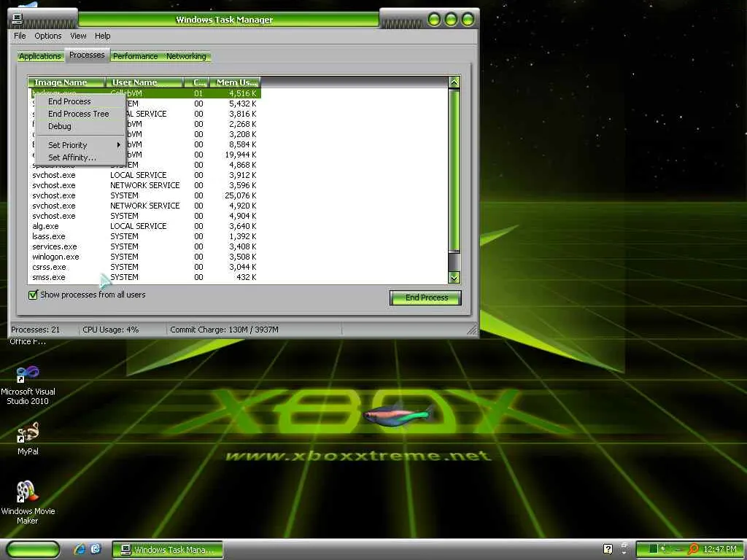This screenshot has width=747, height=560.
Task: Select the lsass.exe process row
Action: [x=144, y=236]
